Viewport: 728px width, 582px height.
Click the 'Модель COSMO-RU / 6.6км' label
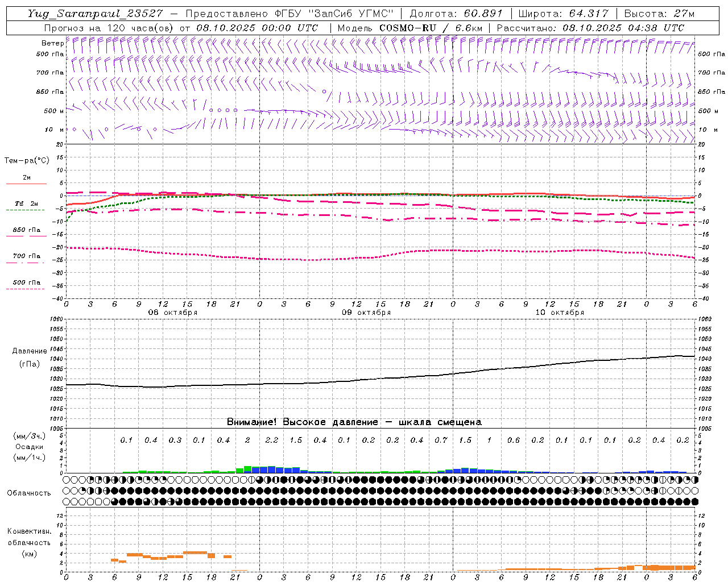tap(409, 28)
